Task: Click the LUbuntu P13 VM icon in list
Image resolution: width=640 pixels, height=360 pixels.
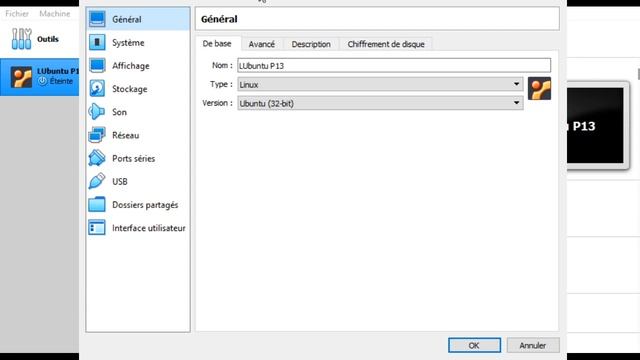Action: [x=21, y=77]
